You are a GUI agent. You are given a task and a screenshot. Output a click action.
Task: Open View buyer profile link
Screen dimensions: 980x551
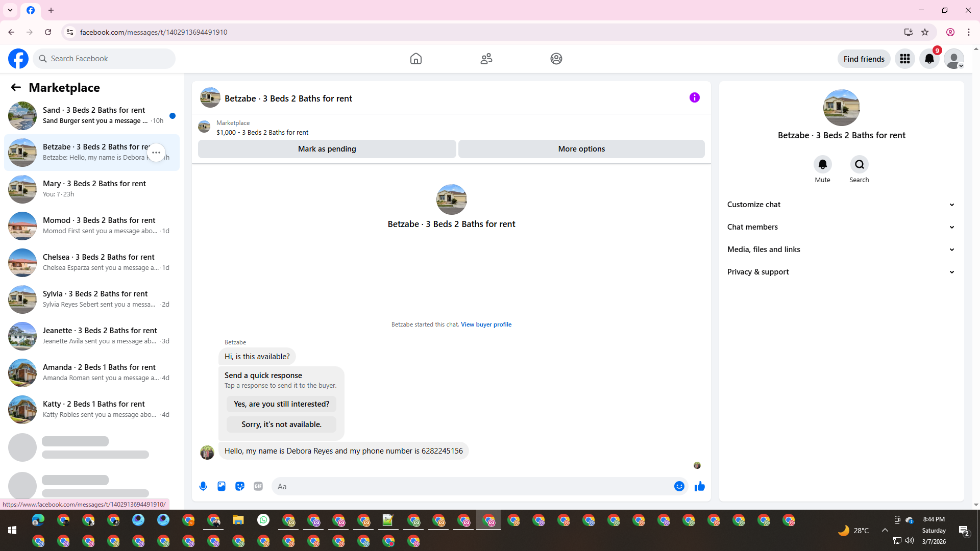pos(486,324)
